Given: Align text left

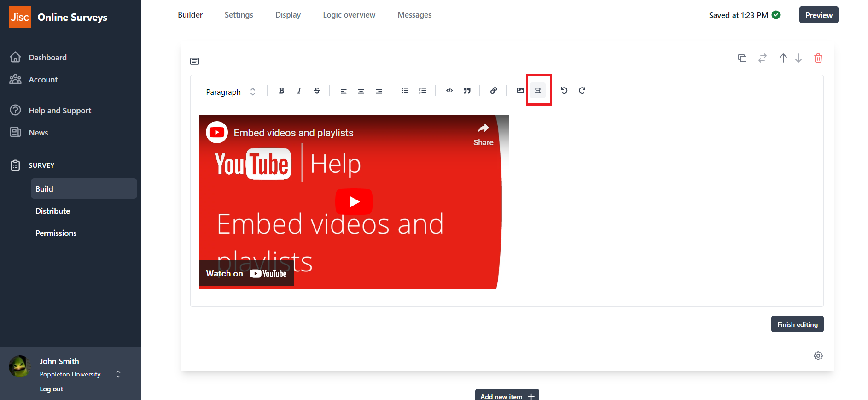Looking at the screenshot, I should pyautogui.click(x=344, y=90).
